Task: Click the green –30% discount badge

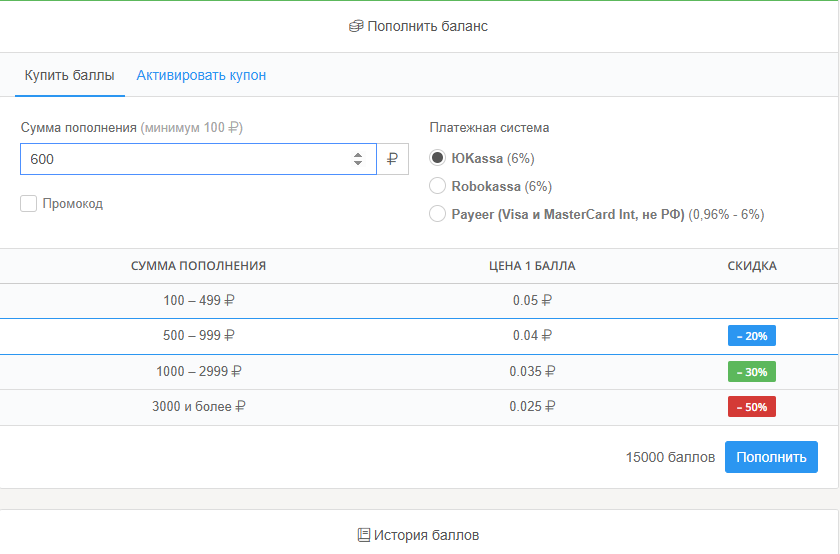Action: click(x=752, y=372)
